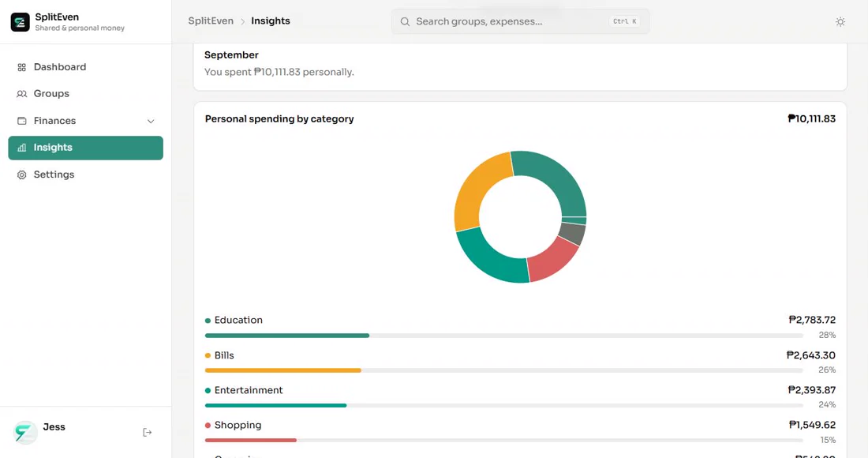Click the 24% Entertainment percentage
868x458 pixels.
click(827, 405)
